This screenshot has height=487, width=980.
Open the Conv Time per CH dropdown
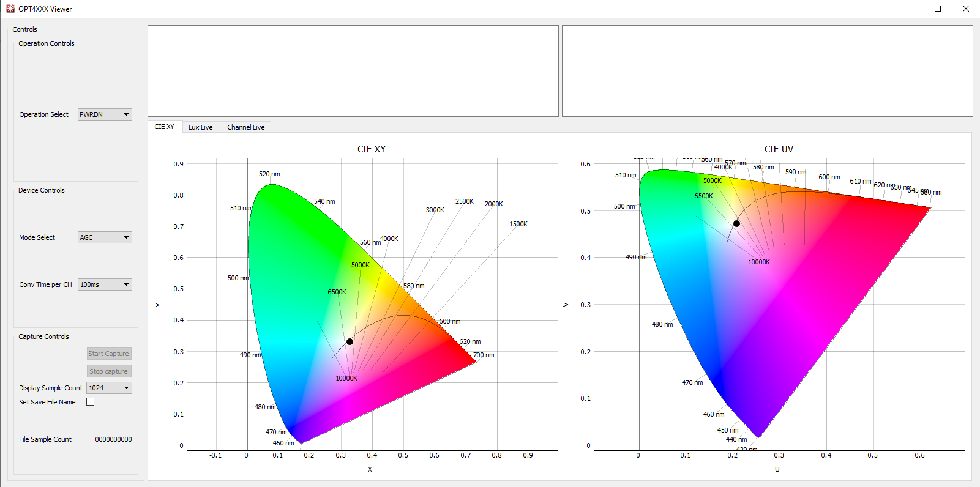click(105, 284)
